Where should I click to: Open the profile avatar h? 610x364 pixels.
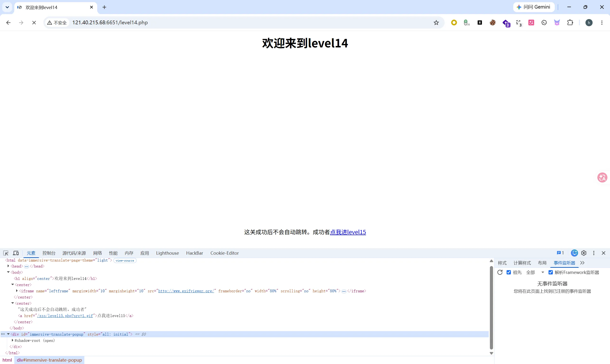[x=589, y=23]
